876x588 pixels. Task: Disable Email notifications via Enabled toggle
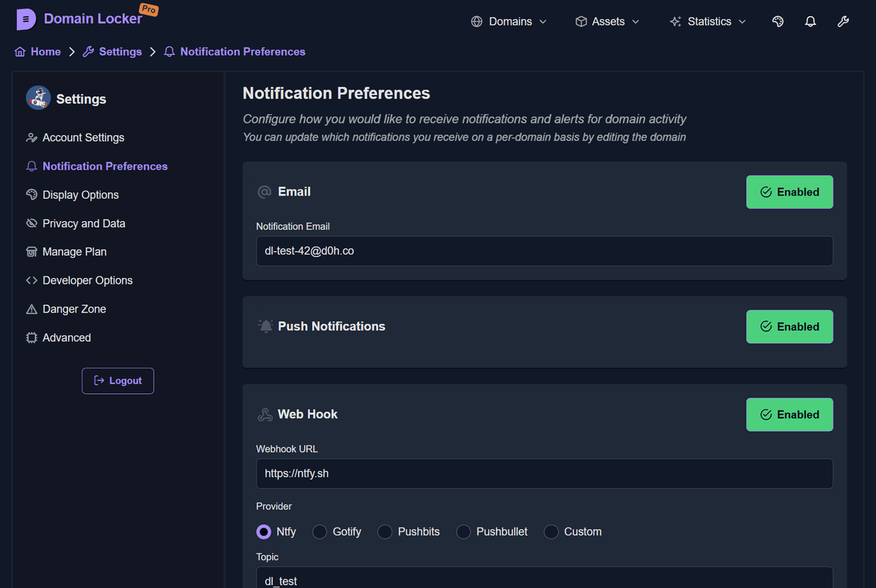(x=789, y=192)
